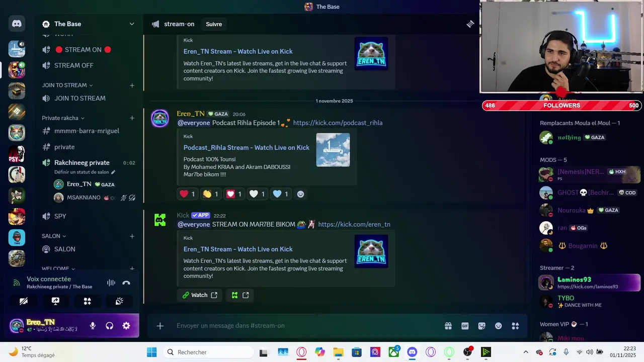Open emoji picker
The width and height of the screenshot is (644, 362).
pos(499,326)
